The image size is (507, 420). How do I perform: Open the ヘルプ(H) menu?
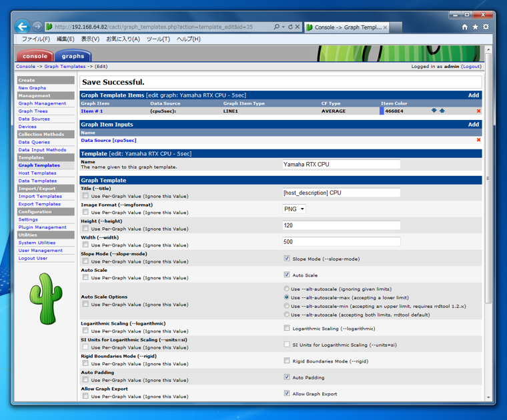pos(189,39)
